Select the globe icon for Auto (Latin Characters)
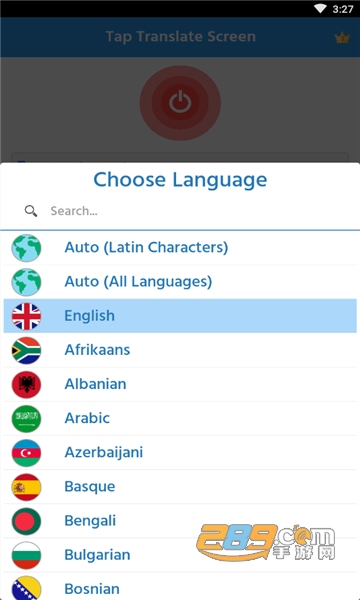360x600 pixels. tap(26, 248)
